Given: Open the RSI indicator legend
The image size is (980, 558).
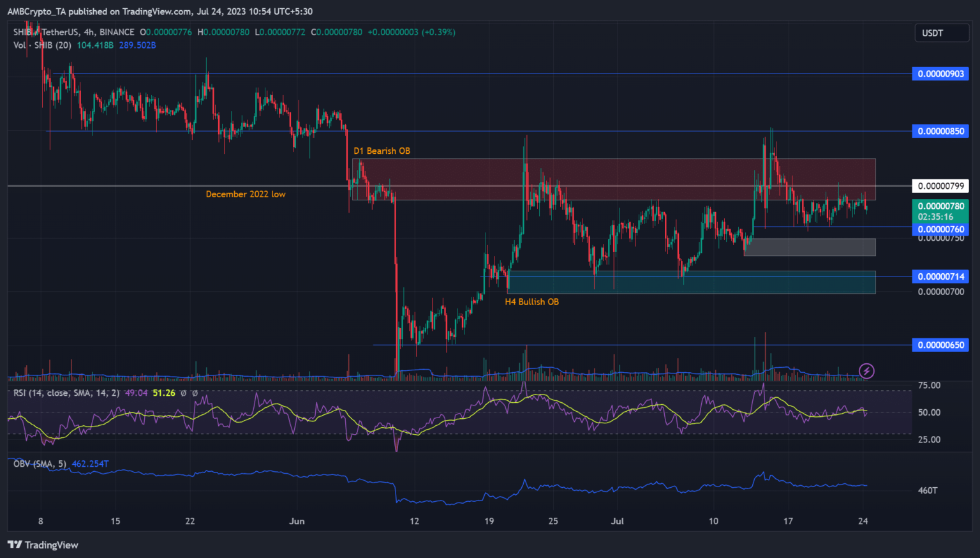Looking at the screenshot, I should (x=66, y=393).
